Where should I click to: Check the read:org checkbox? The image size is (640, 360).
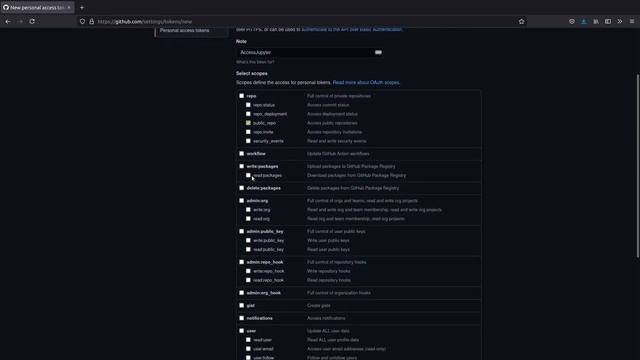point(248,218)
